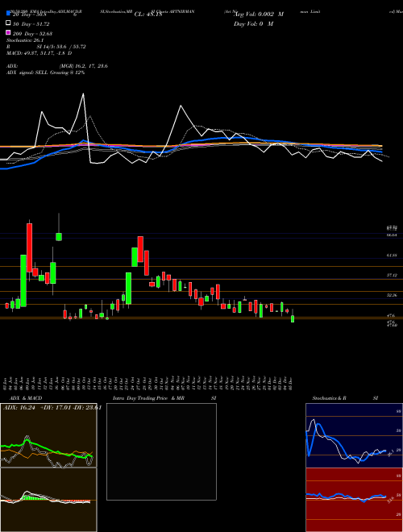Screen dimensions: 403x532
Task: Click the empty Intra Day Trading Price chart box
Action: pyautogui.click(x=161, y=451)
